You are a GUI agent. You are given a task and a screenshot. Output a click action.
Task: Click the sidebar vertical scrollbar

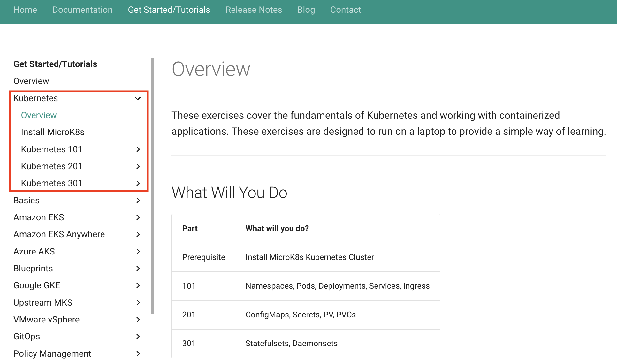153,186
